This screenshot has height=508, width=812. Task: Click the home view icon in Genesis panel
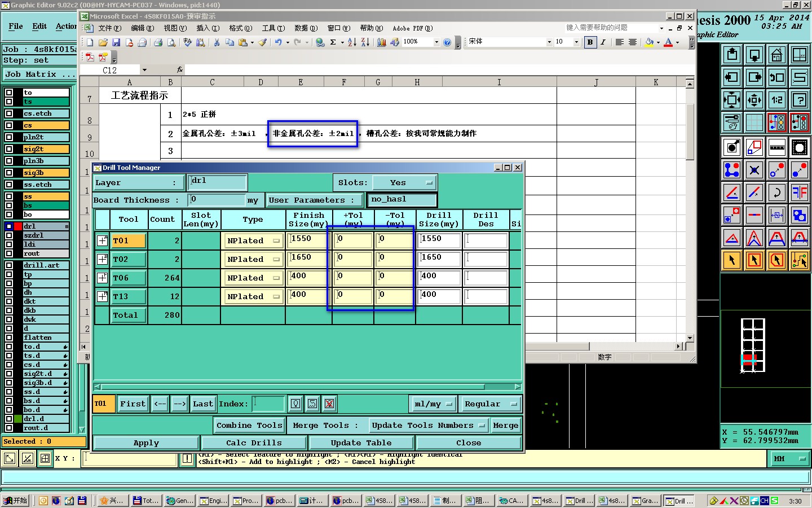(x=777, y=55)
